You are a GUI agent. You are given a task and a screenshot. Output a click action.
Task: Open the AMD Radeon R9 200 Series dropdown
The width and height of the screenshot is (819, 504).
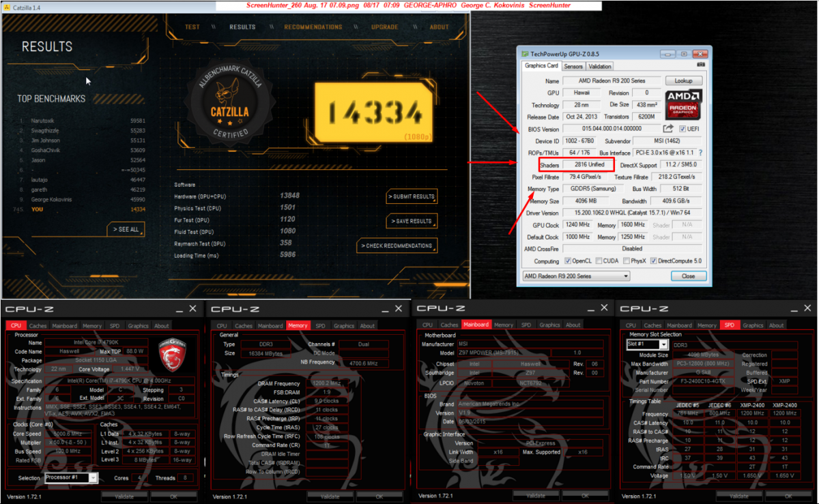[575, 276]
